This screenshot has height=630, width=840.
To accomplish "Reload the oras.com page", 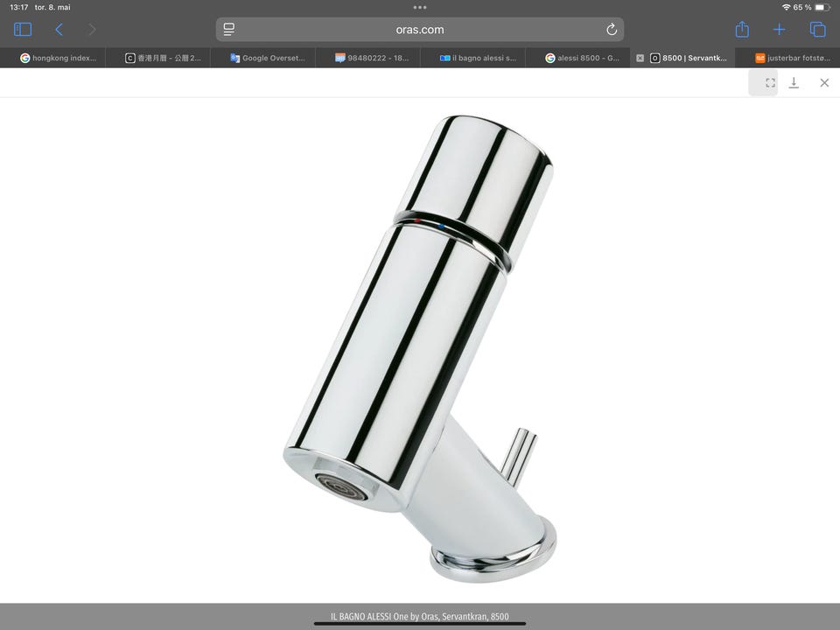I will pos(612,30).
